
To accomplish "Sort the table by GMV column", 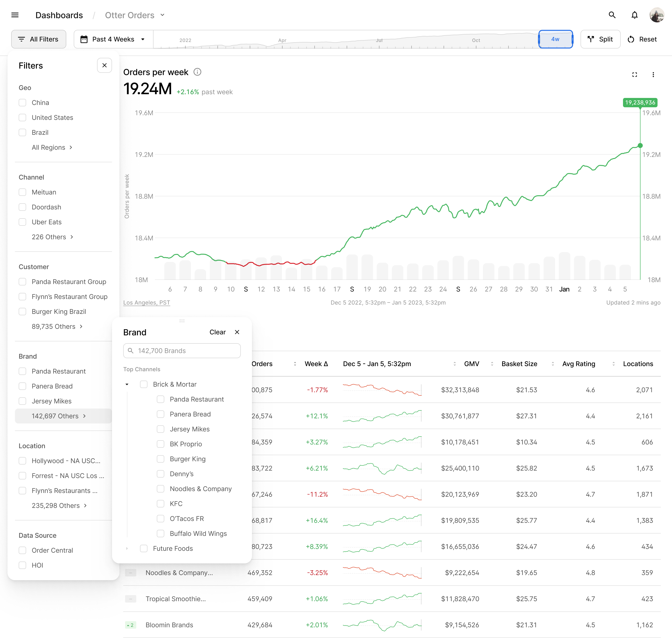I will (x=471, y=364).
